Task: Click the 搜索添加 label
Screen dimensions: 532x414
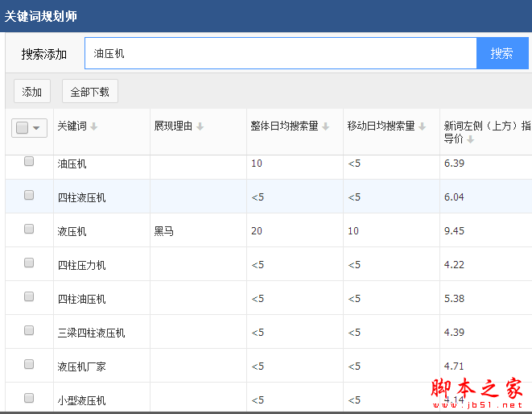Action: (x=44, y=54)
